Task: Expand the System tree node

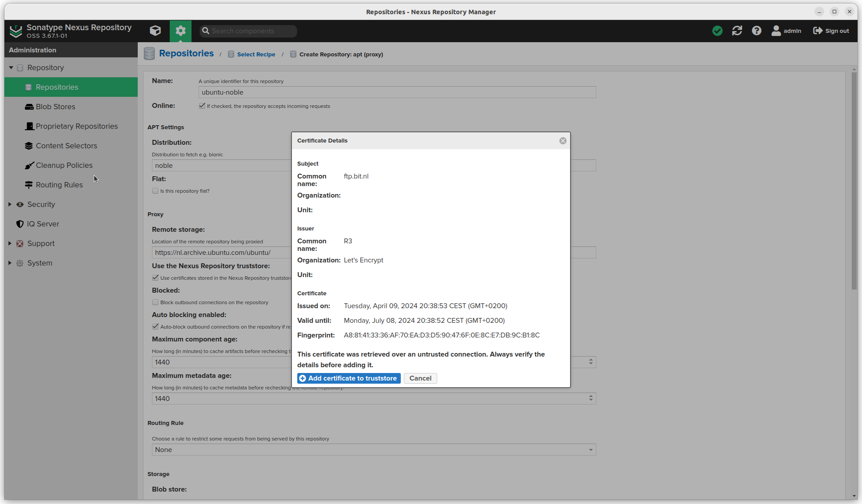Action: point(10,263)
